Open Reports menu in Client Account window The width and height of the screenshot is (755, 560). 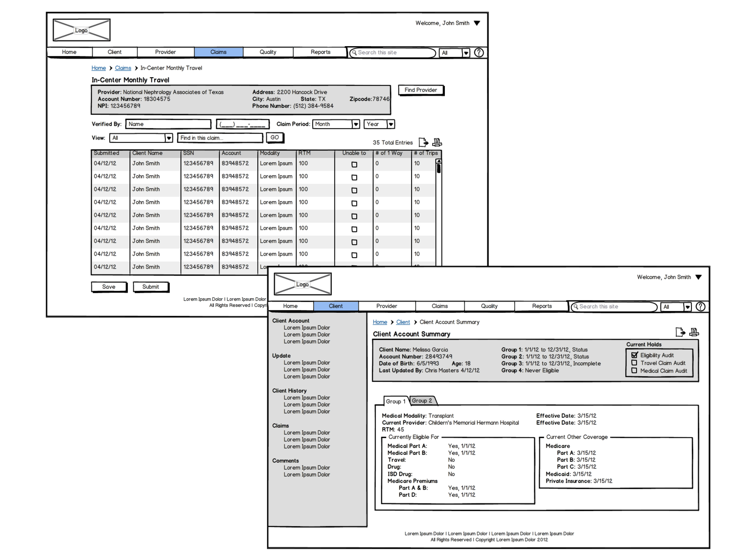pos(542,306)
